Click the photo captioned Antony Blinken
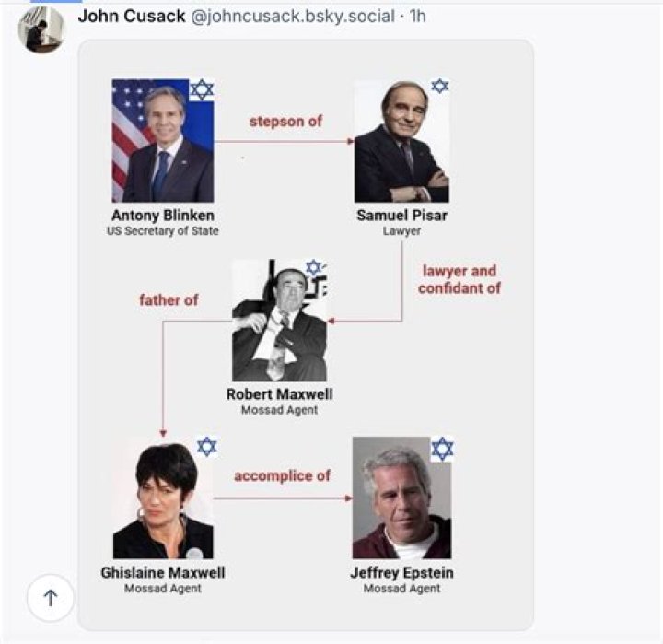Image resolution: width=663 pixels, height=644 pixels. [x=163, y=141]
